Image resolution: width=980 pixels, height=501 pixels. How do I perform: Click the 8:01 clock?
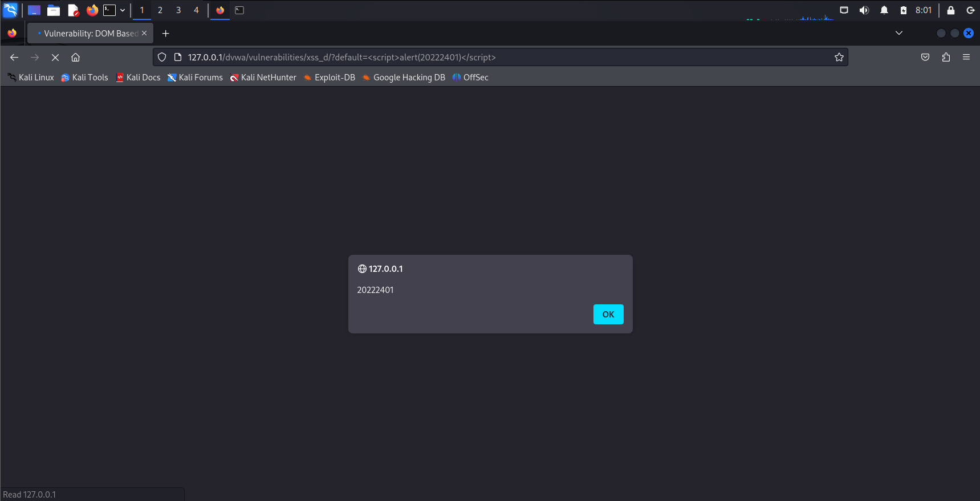coord(924,10)
